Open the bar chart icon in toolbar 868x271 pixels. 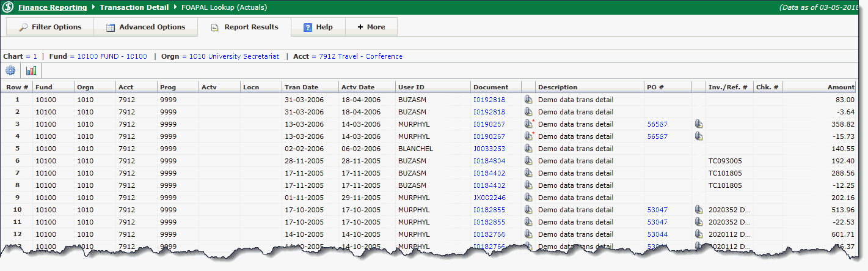[x=31, y=70]
